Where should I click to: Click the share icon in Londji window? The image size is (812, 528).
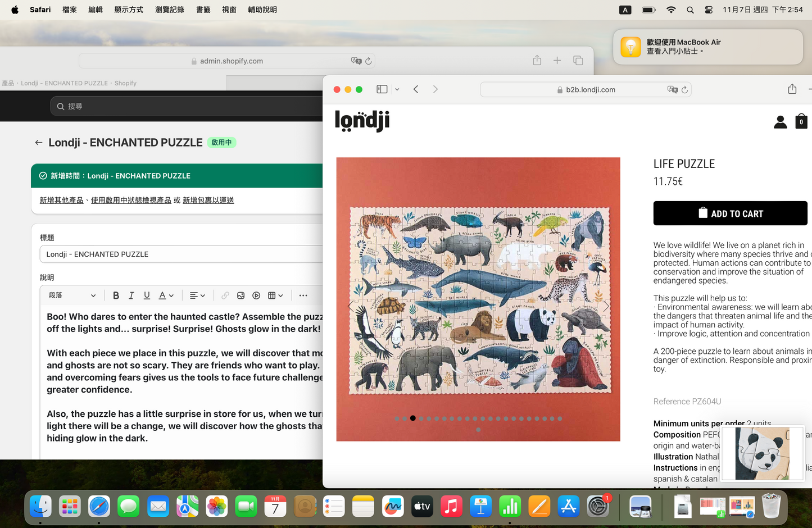pyautogui.click(x=792, y=89)
